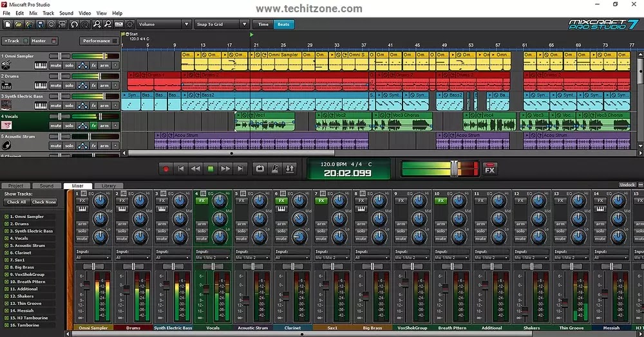Toggle automation icon on Vocals track
Image resolution: width=644 pixels, height=337 pixels.
pos(82,125)
